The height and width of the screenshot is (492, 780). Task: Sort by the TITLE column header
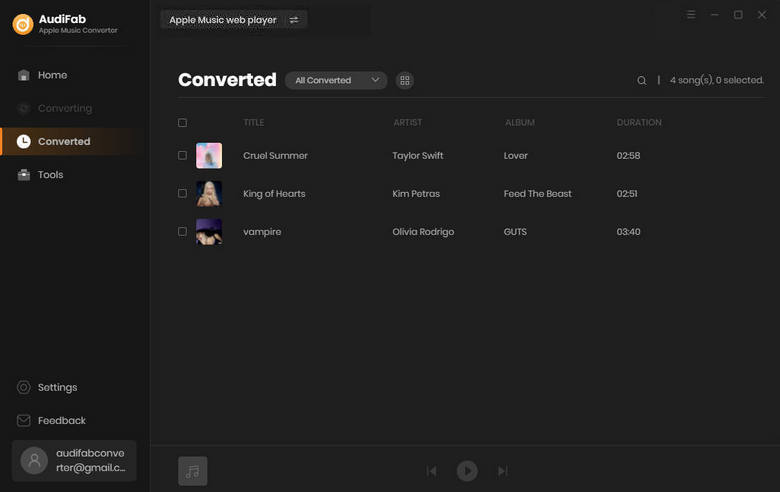point(254,122)
